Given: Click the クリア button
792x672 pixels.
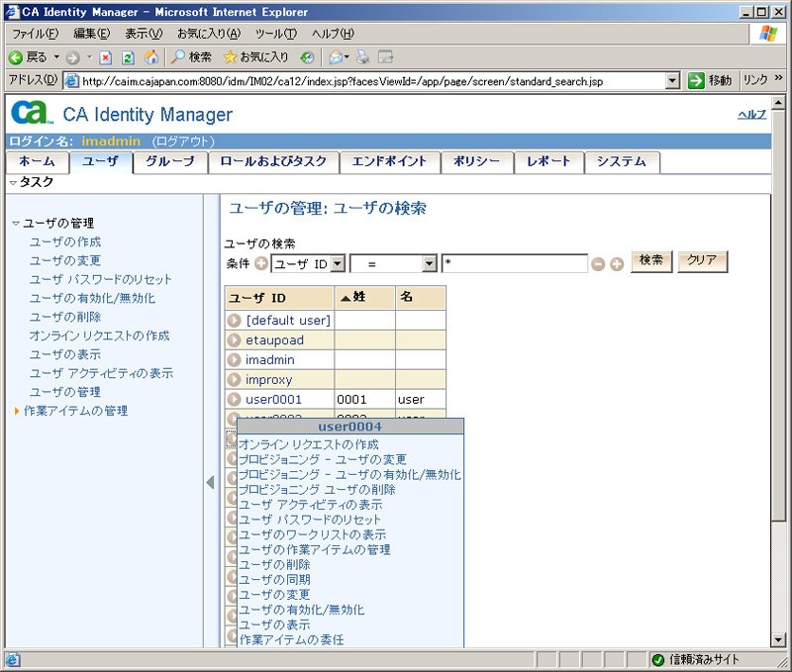Looking at the screenshot, I should tap(702, 261).
